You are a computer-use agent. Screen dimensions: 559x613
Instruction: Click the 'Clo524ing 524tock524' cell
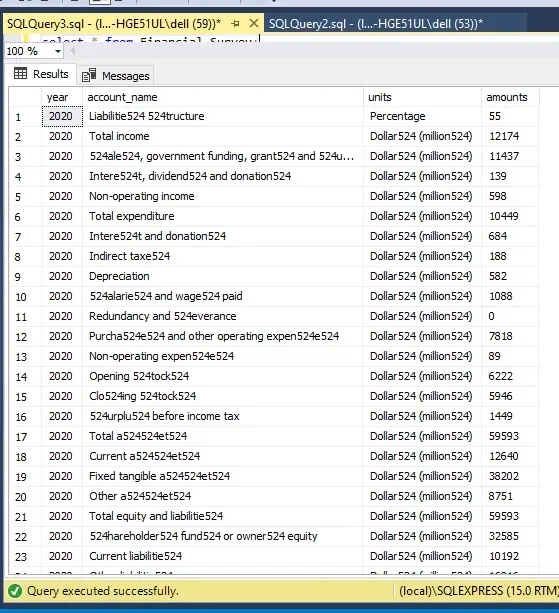pos(223,396)
